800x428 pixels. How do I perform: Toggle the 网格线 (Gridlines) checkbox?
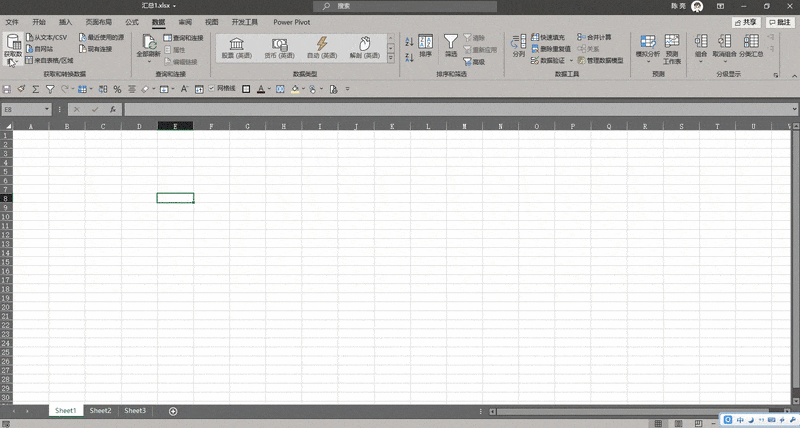pos(211,89)
